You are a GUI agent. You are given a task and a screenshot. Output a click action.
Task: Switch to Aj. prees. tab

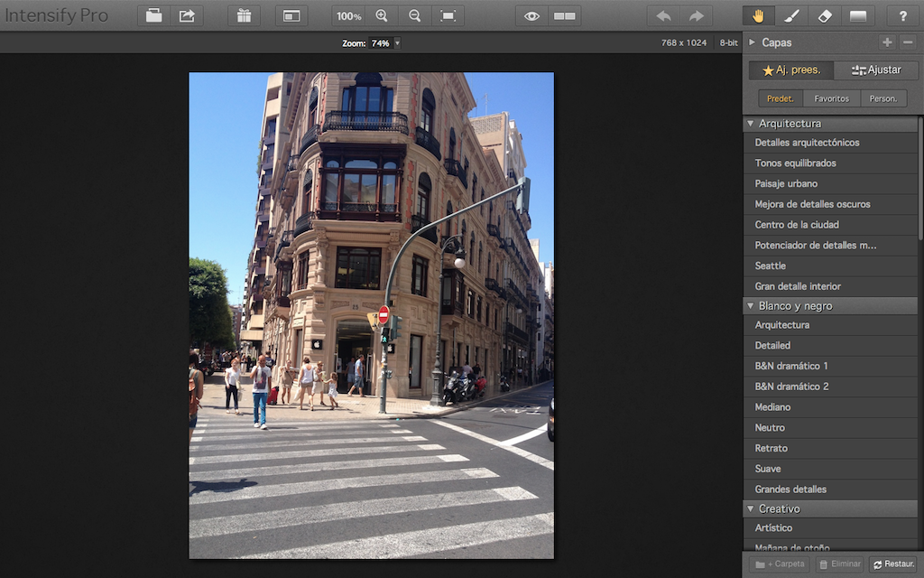(x=790, y=70)
